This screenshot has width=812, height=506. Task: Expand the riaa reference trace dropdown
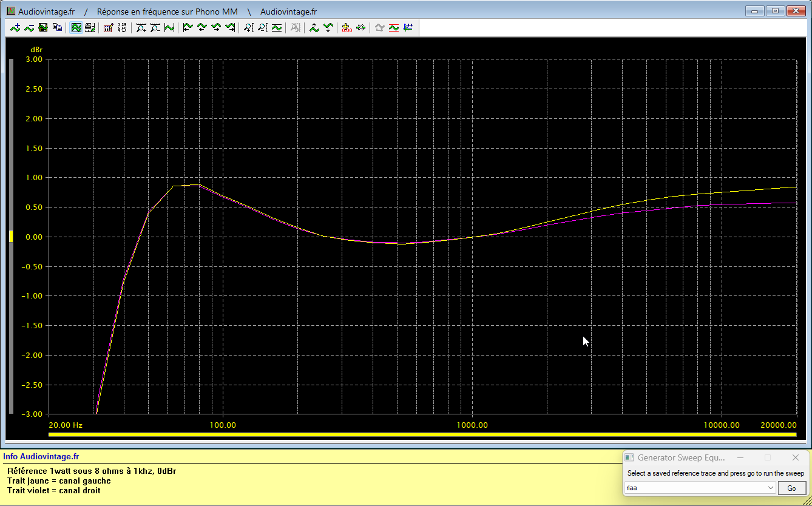771,488
